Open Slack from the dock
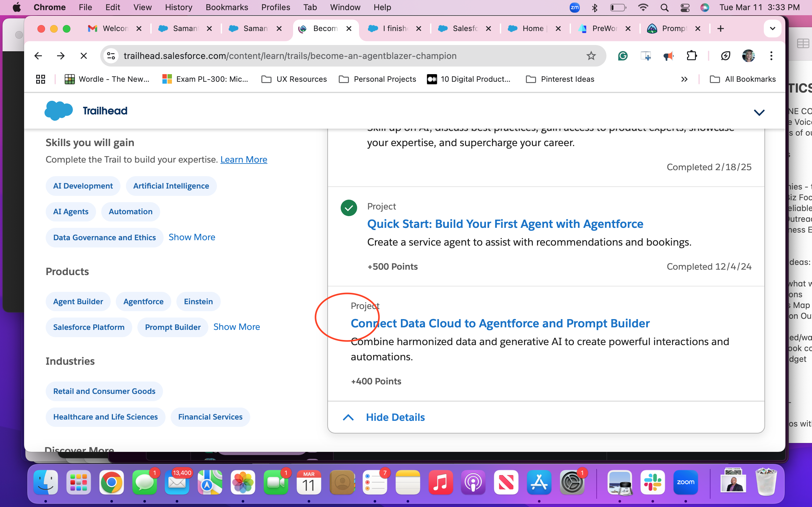Screen dimensions: 812x507 [x=652, y=483]
